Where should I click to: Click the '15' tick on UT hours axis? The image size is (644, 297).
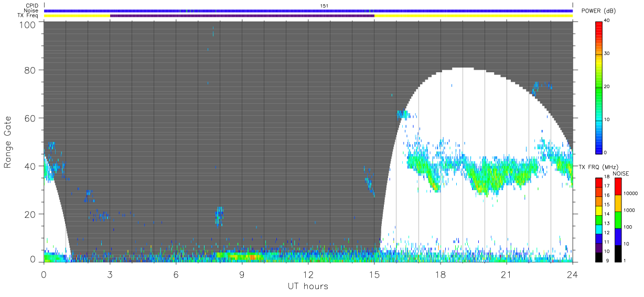374,274
